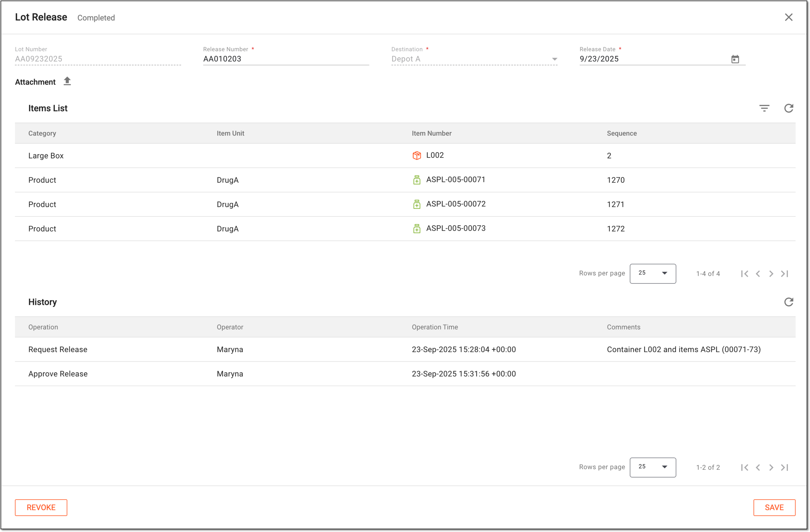Click Maryna in the Request Release row

(x=230, y=350)
